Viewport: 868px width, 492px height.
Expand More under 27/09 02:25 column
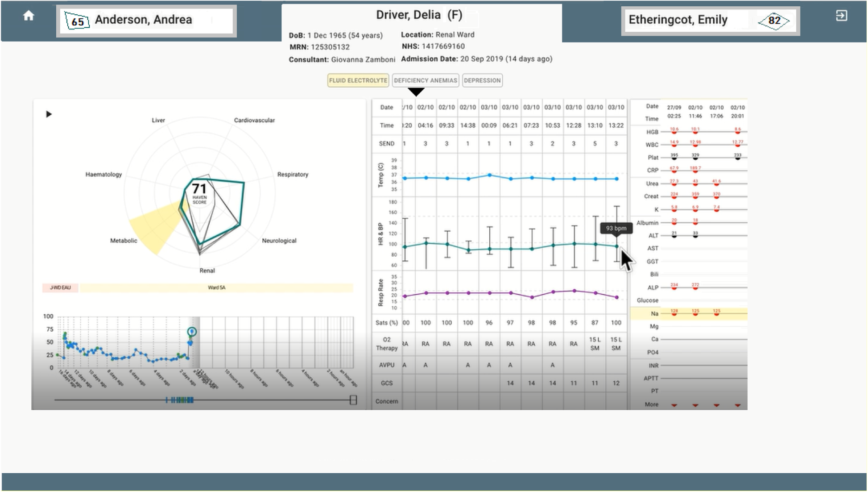point(674,405)
